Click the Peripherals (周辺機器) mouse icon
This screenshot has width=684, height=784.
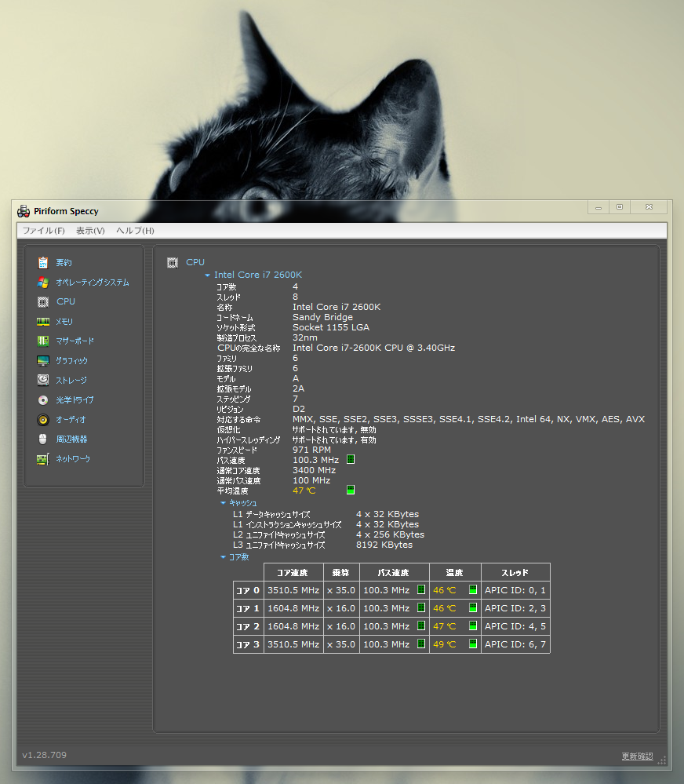[43, 439]
